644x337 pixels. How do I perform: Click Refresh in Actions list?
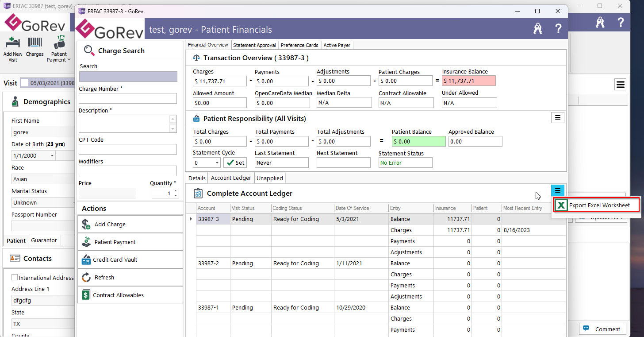tap(130, 277)
